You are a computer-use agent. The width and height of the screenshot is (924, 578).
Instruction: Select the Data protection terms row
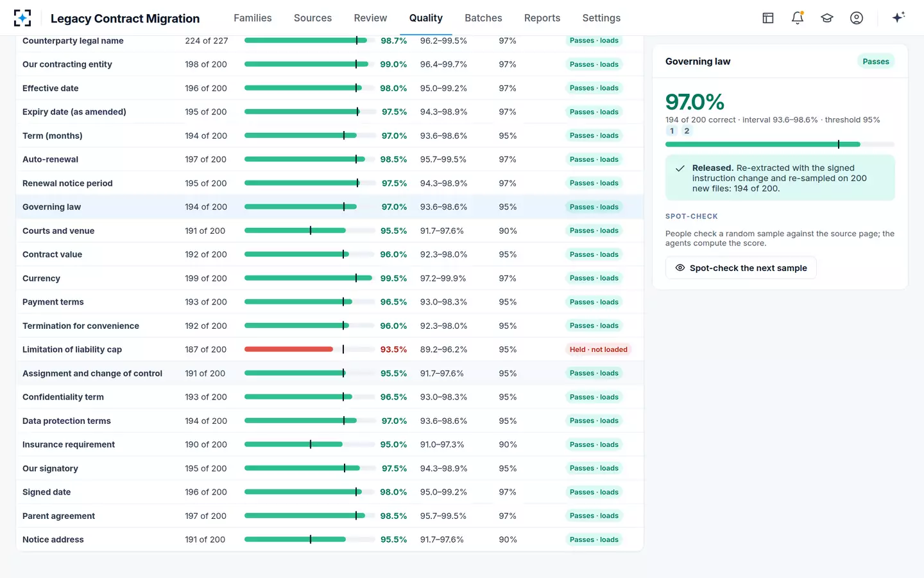tap(330, 421)
